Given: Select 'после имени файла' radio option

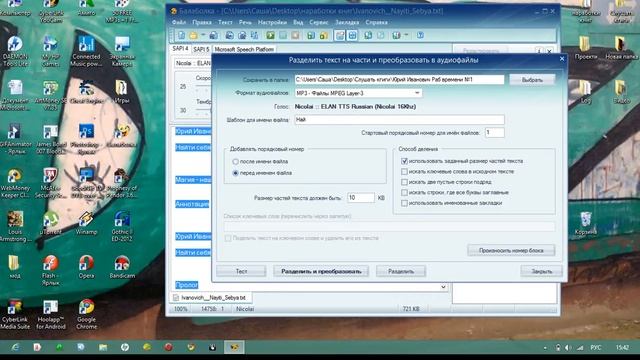Looking at the screenshot, I should click(x=236, y=162).
